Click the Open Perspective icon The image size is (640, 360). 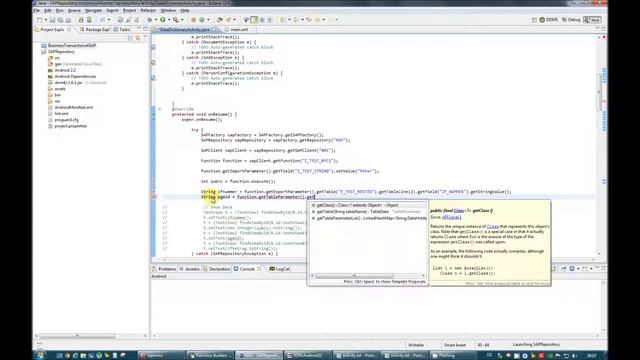coord(534,20)
